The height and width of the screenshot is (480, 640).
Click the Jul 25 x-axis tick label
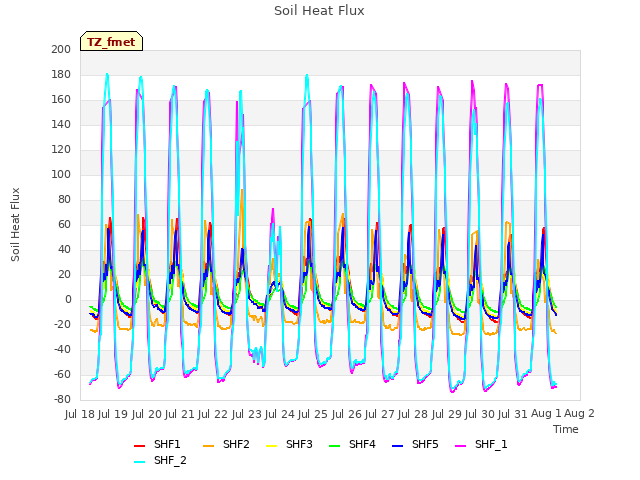[x=313, y=414]
